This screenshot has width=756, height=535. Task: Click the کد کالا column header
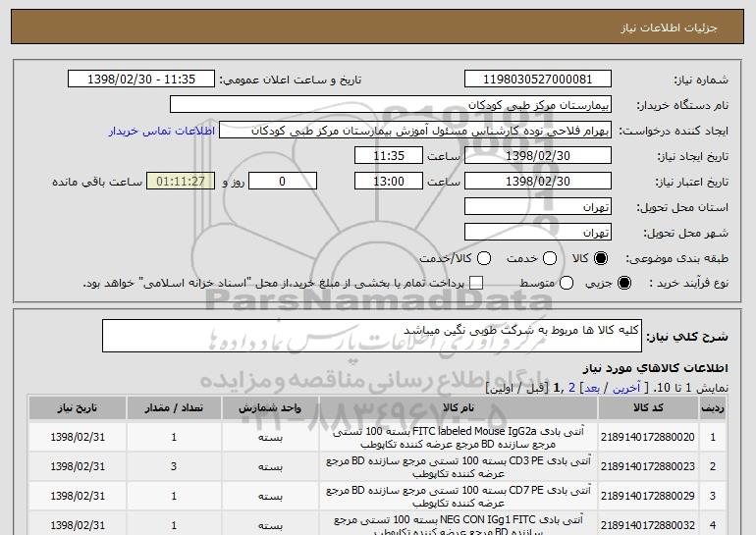click(x=648, y=408)
